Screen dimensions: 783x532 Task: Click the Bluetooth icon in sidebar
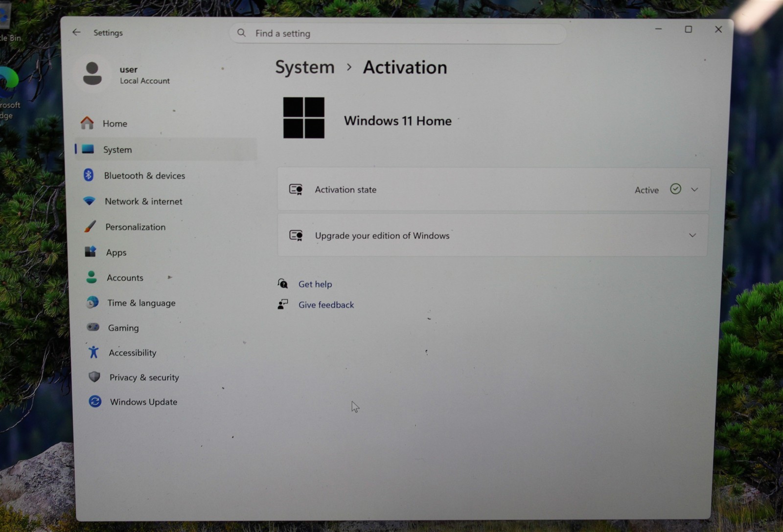click(89, 175)
